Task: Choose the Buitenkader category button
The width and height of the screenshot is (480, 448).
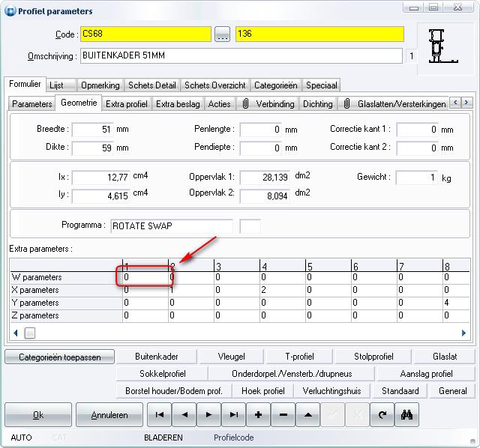Action: 157,357
